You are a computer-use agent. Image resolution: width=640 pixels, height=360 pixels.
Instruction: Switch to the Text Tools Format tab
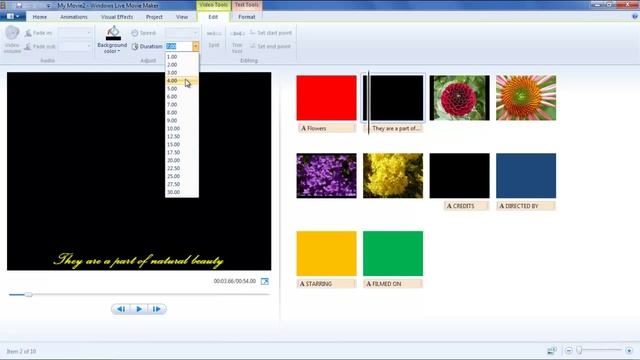[247, 17]
